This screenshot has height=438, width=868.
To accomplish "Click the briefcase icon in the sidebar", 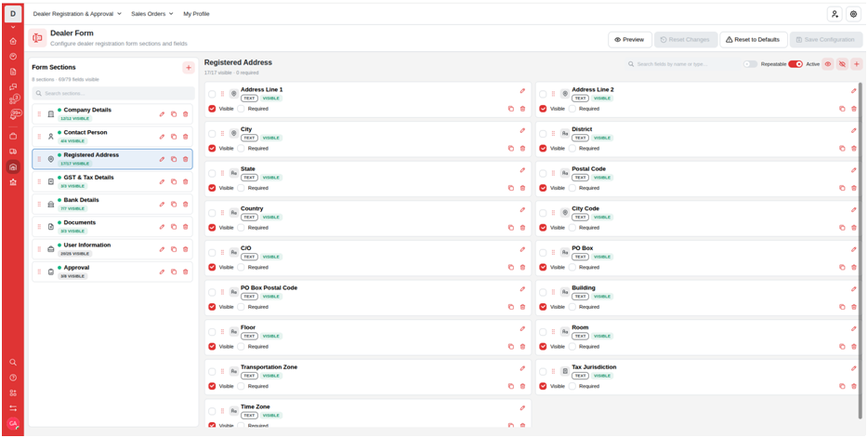I will 13,136.
